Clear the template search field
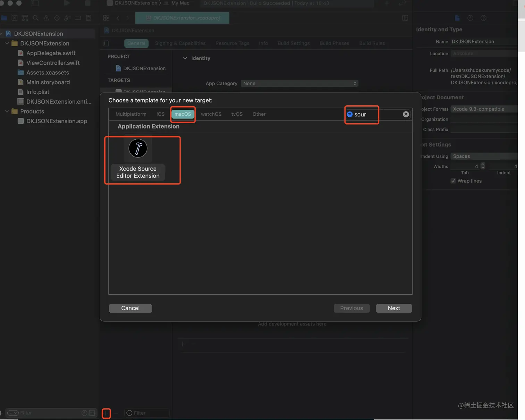 [406, 114]
